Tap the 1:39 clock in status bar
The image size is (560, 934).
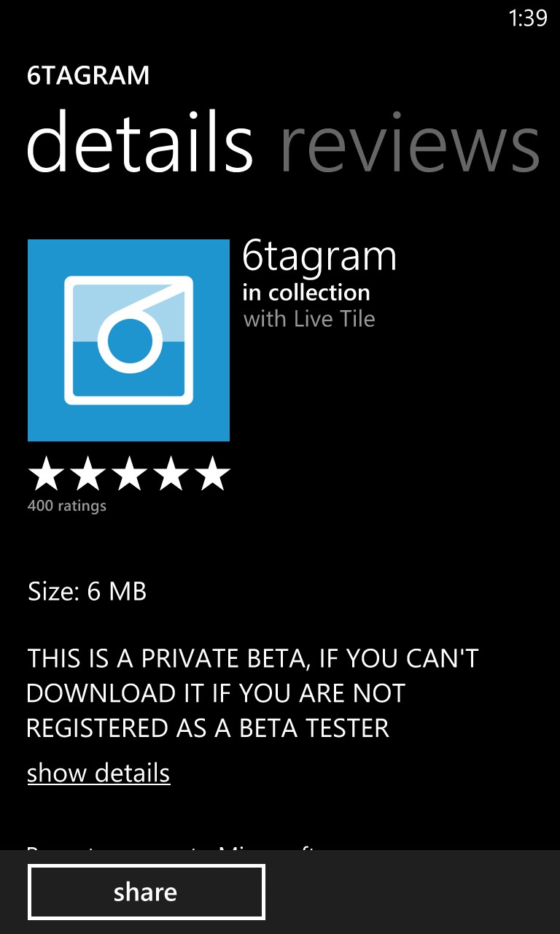pyautogui.click(x=528, y=18)
